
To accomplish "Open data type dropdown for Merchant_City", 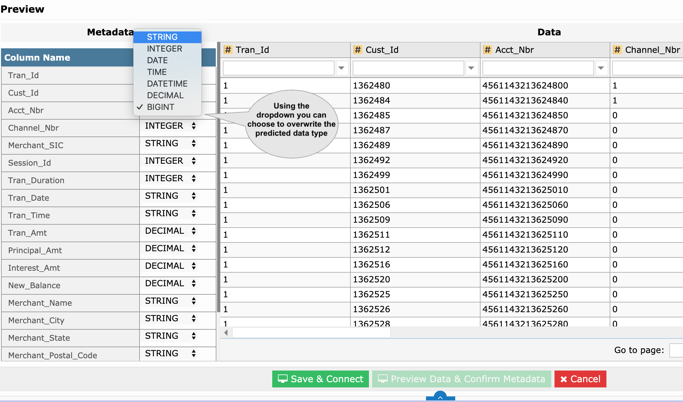I will [x=170, y=318].
